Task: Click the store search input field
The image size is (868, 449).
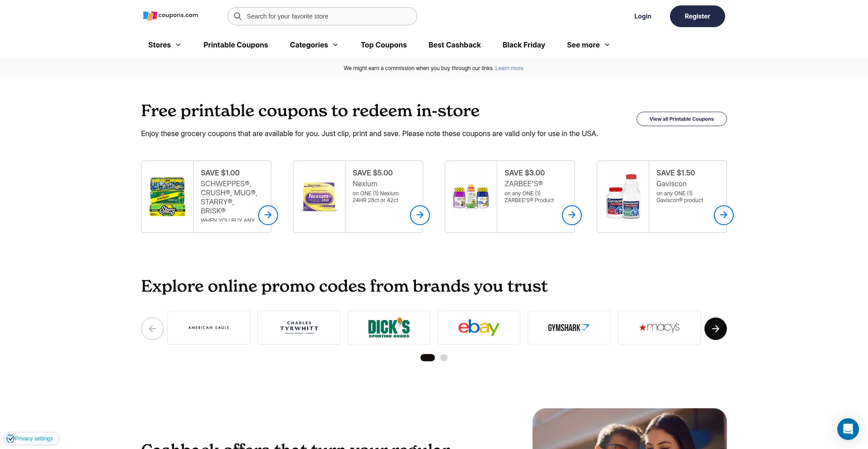Action: pos(322,16)
